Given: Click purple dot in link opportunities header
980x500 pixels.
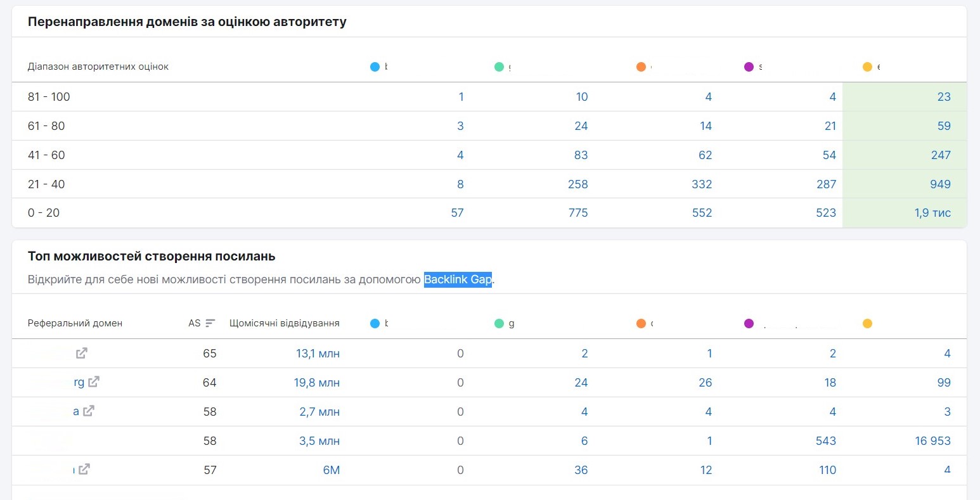Looking at the screenshot, I should coord(749,323).
